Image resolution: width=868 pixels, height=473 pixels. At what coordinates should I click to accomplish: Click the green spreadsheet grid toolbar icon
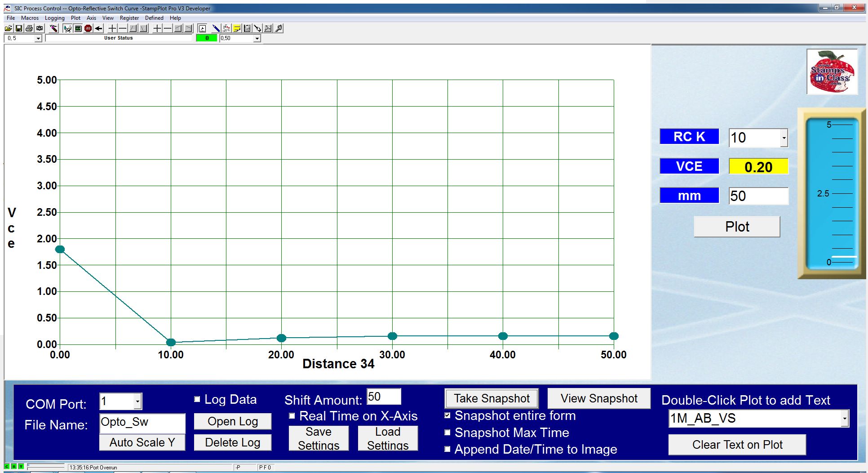point(78,28)
